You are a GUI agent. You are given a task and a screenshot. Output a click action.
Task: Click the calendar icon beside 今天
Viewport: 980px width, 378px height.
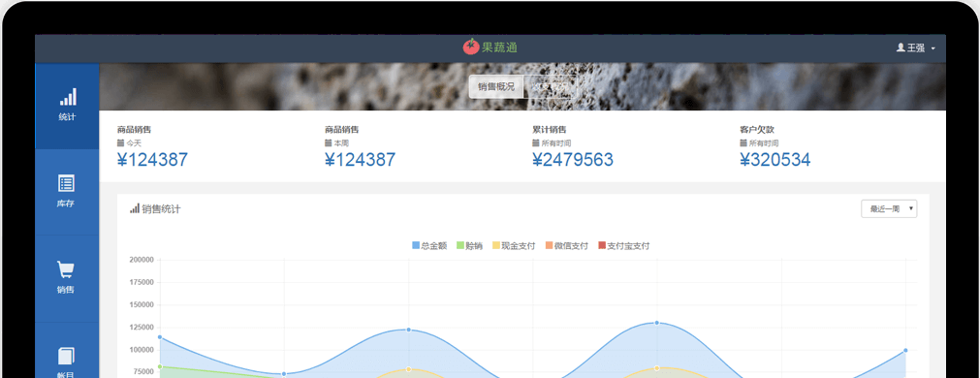click(x=120, y=143)
